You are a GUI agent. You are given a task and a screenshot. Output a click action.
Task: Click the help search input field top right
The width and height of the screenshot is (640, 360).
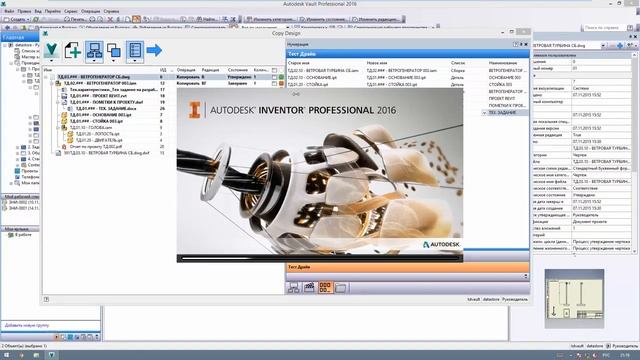pyautogui.click(x=604, y=28)
